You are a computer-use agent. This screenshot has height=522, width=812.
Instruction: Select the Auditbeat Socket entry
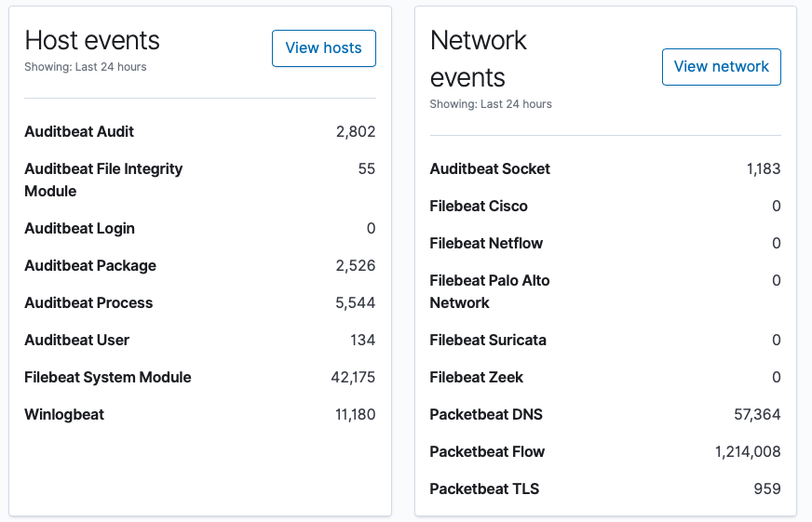pyautogui.click(x=490, y=168)
